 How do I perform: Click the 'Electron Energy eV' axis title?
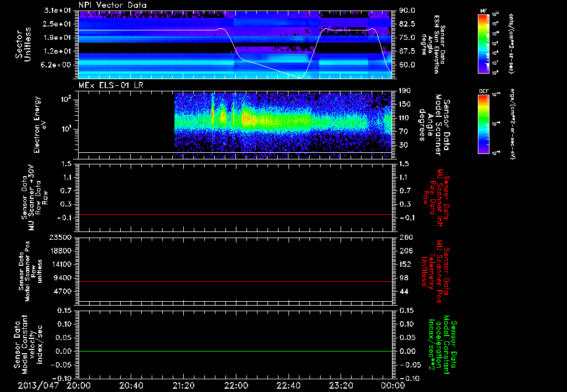[x=40, y=125]
